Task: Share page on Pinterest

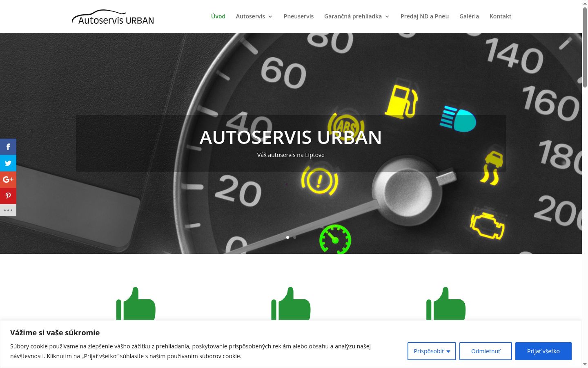Action: [8, 196]
